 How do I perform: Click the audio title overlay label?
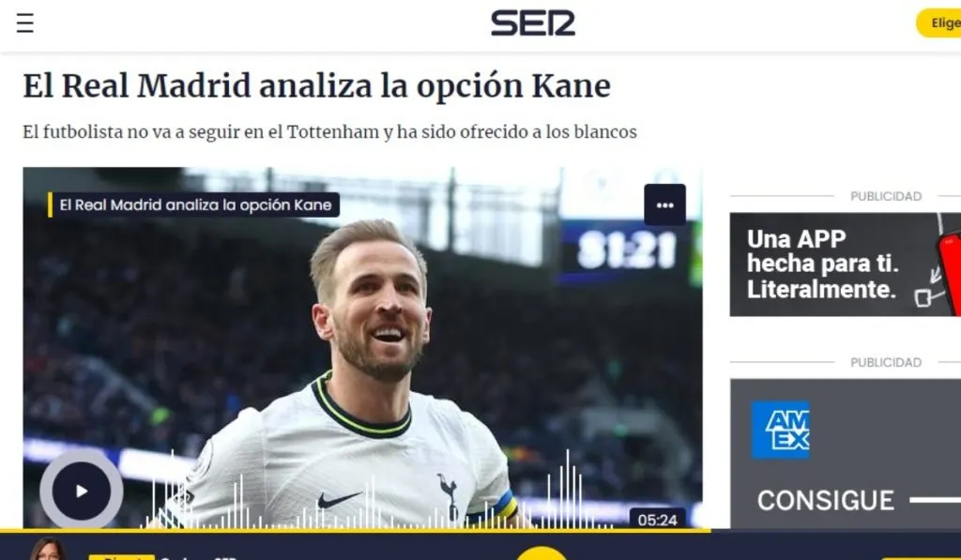[x=193, y=204]
